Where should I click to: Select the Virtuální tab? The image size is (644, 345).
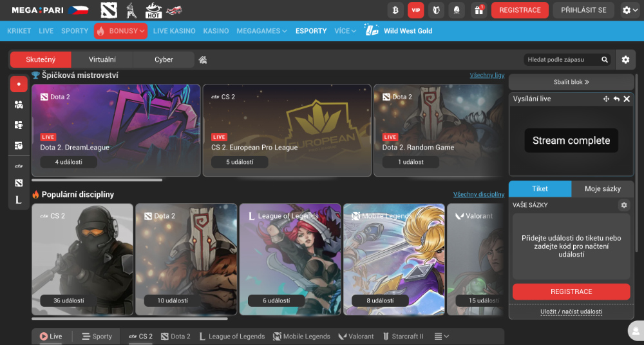pos(102,59)
